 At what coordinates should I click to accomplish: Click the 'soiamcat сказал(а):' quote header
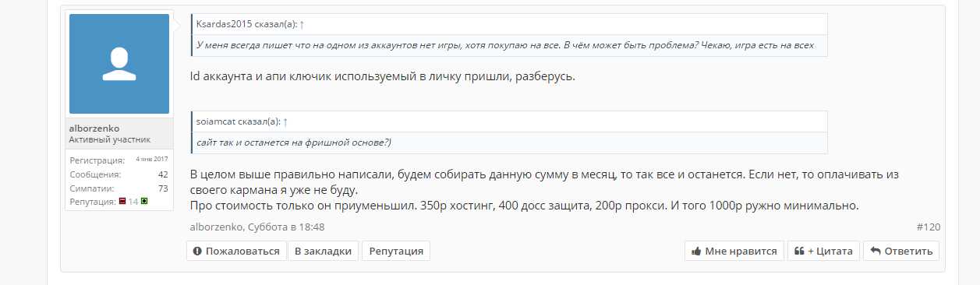[238, 121]
